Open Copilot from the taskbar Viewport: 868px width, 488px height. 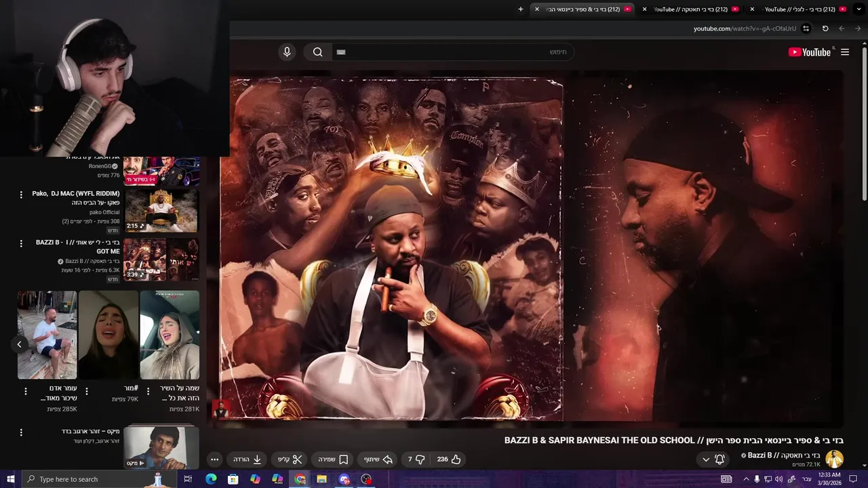pyautogui.click(x=255, y=479)
